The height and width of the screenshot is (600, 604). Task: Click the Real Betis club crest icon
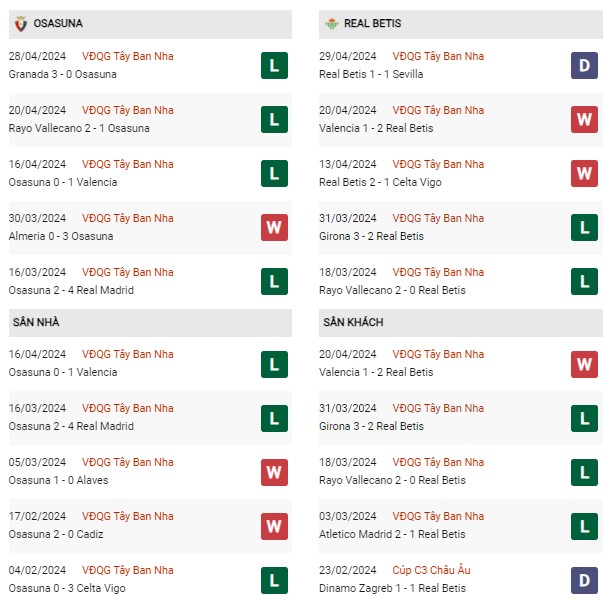[x=334, y=23]
